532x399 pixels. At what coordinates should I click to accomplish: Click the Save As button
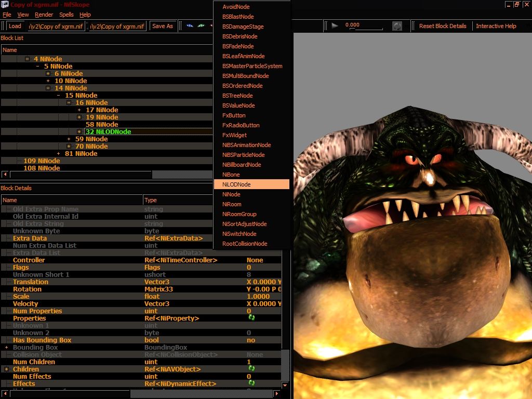click(x=163, y=26)
